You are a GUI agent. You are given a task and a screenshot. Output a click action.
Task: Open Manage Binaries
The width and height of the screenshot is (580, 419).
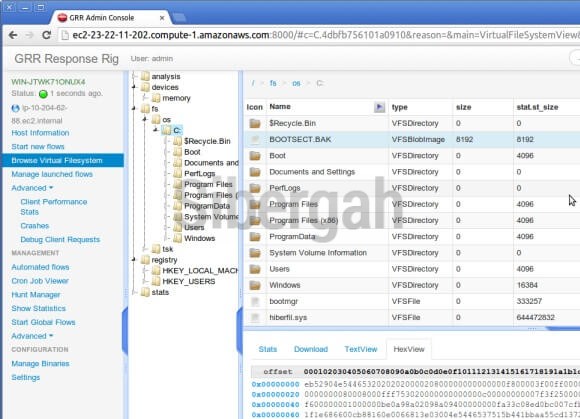40,364
